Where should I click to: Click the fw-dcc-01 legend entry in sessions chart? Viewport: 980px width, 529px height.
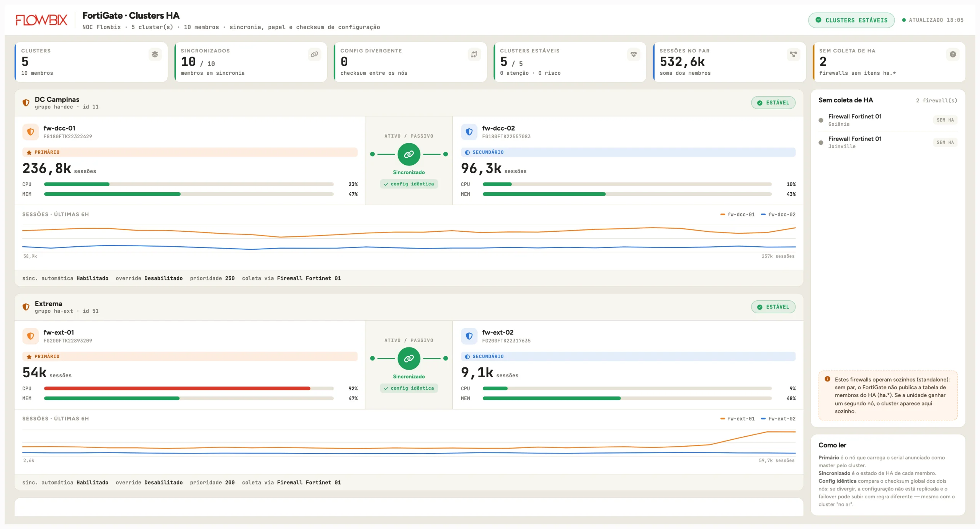coord(738,215)
